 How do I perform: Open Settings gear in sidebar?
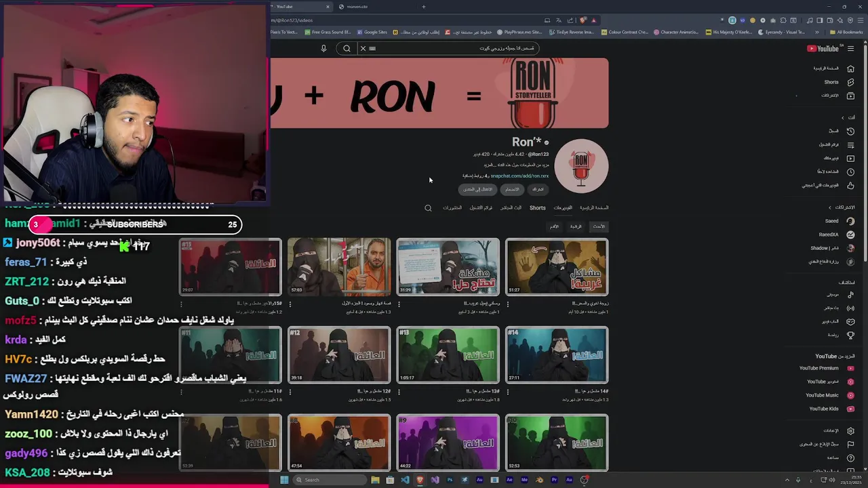pyautogui.click(x=850, y=430)
